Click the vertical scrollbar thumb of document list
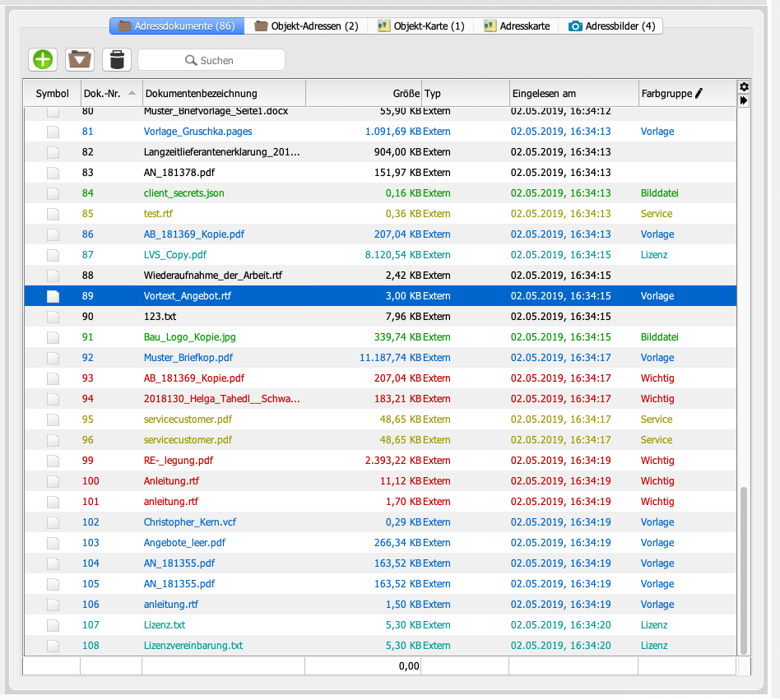780x700 pixels. 744,571
